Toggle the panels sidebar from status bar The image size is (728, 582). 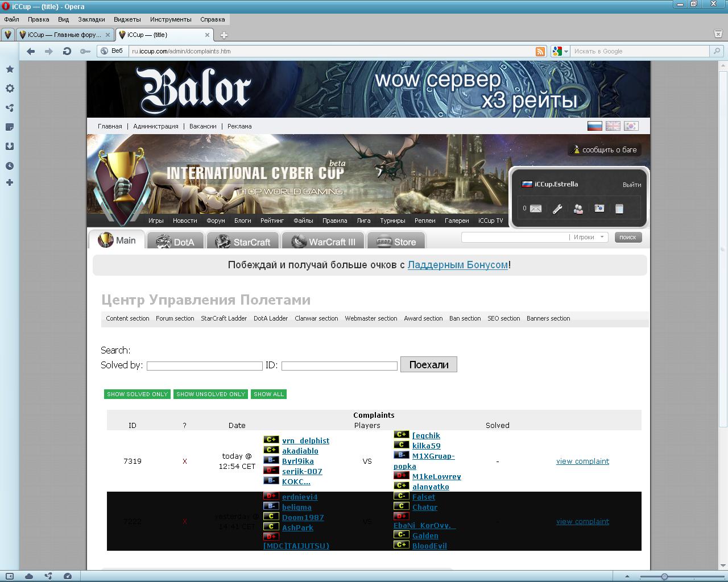10,576
